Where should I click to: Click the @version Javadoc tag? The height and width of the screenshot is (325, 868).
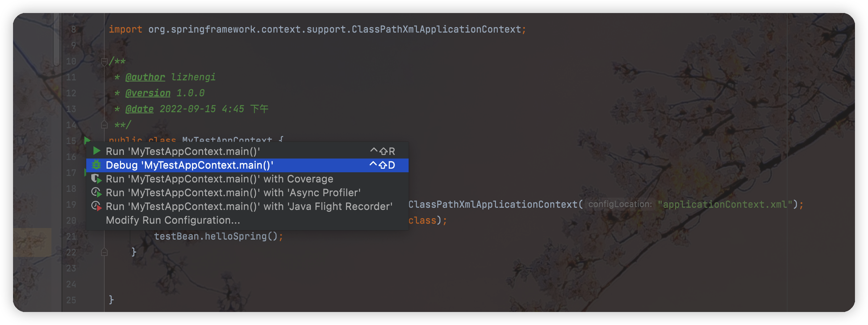(x=148, y=93)
